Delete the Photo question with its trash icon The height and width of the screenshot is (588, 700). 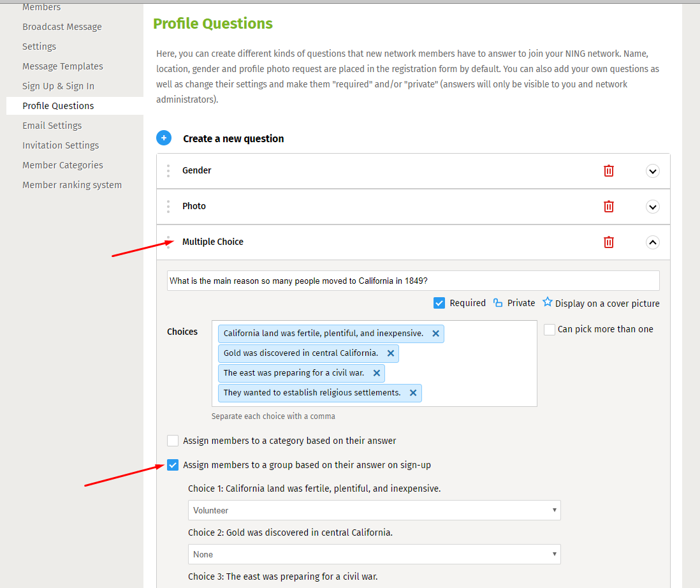click(608, 206)
